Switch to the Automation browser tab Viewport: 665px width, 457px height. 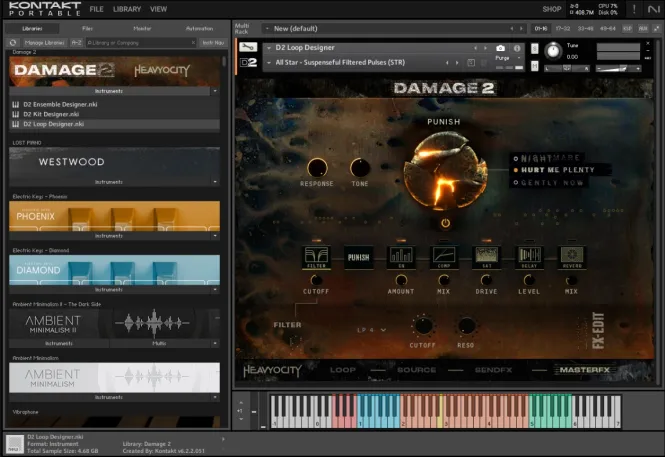(199, 28)
